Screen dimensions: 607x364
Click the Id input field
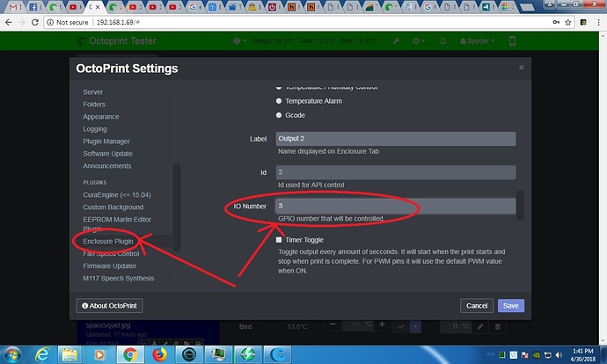(396, 172)
